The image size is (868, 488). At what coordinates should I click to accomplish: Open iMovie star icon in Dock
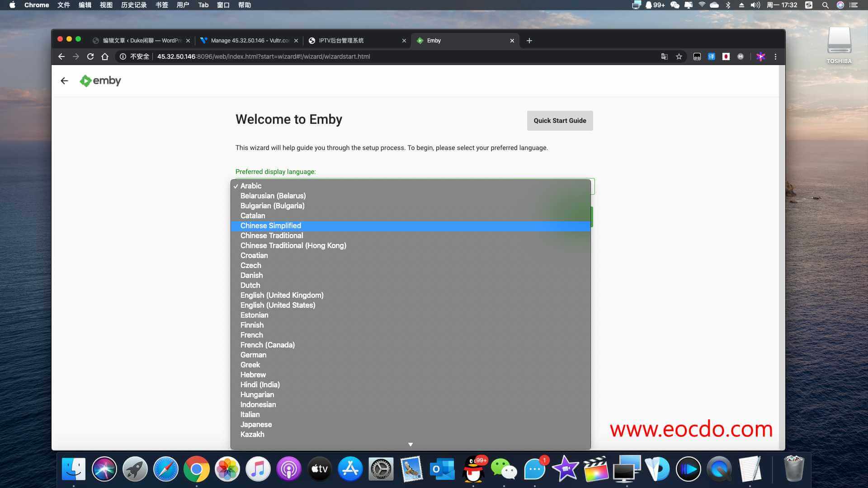tap(566, 469)
